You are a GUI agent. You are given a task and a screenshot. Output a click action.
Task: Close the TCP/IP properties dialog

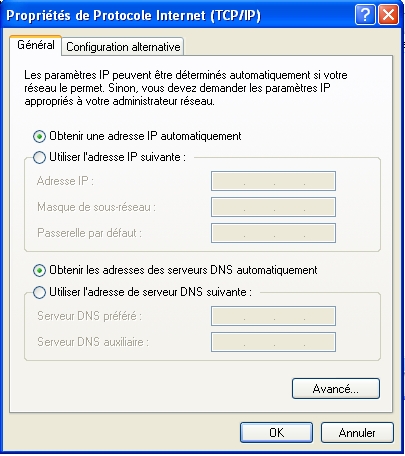(388, 15)
